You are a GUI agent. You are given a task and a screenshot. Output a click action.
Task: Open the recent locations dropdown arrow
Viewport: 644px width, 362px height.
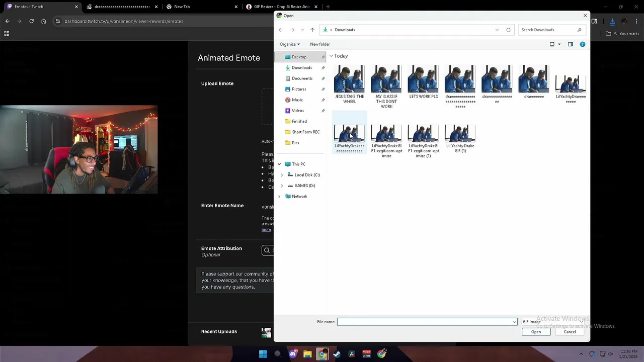coord(302,30)
